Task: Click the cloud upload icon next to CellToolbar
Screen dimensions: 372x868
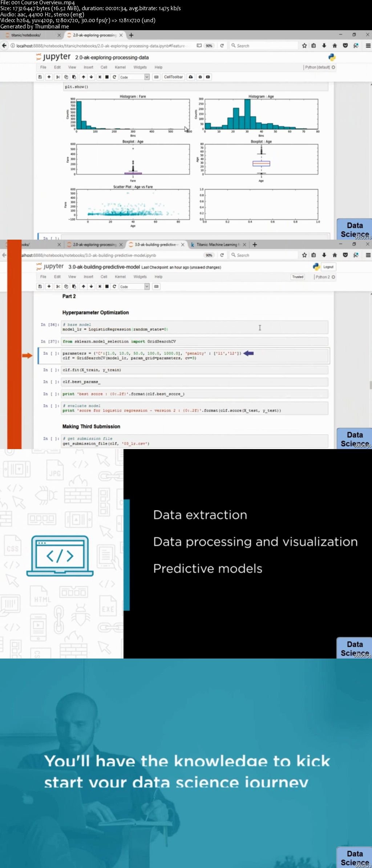Action: click(191, 77)
